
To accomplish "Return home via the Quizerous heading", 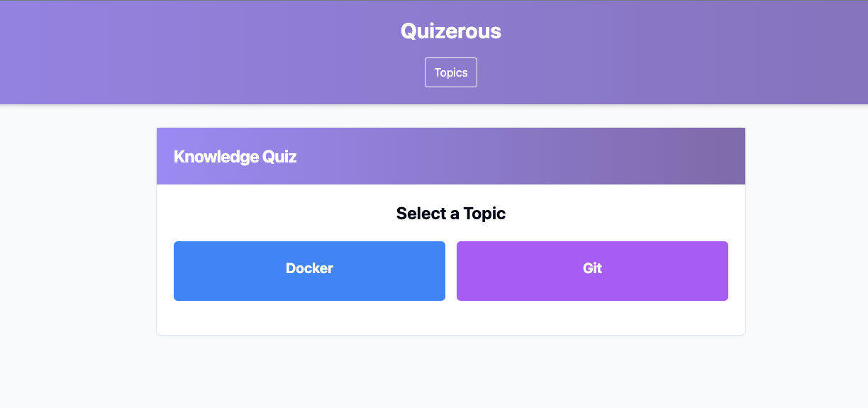I will click(451, 31).
